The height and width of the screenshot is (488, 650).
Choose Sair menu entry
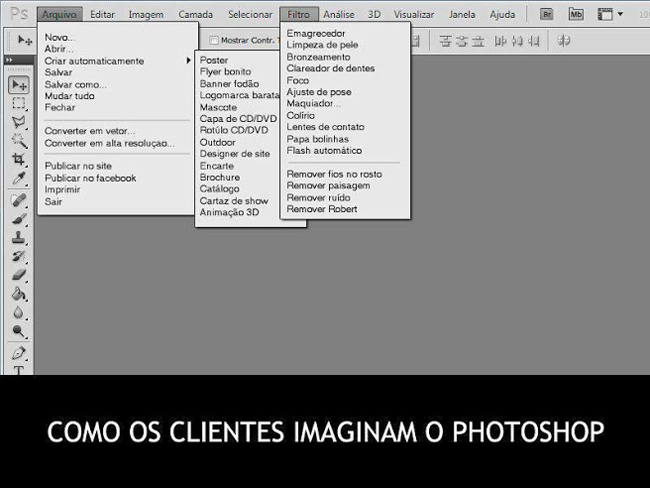point(53,202)
